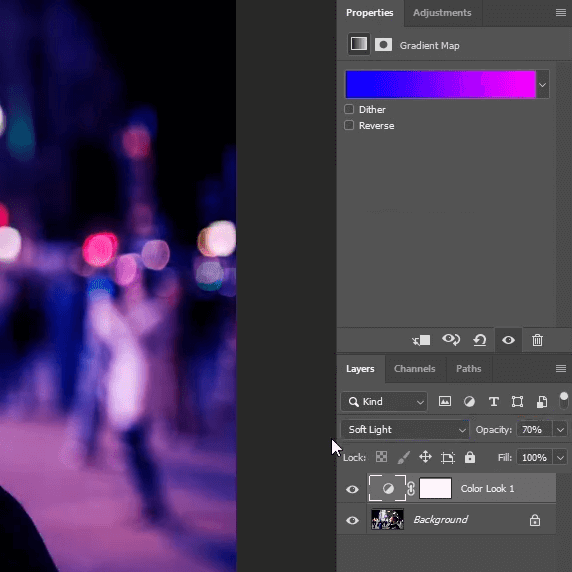Click lock transparent pixels icon
572x572 pixels.
(382, 457)
